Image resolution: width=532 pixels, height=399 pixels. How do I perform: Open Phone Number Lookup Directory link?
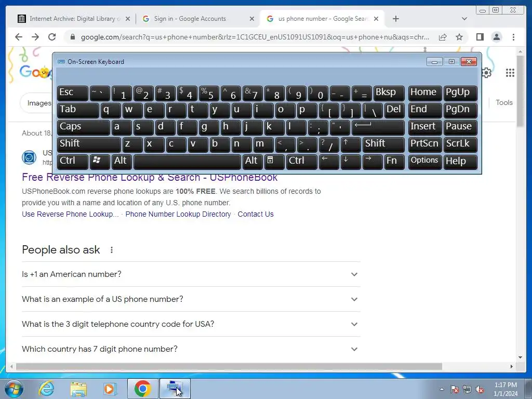click(x=178, y=214)
